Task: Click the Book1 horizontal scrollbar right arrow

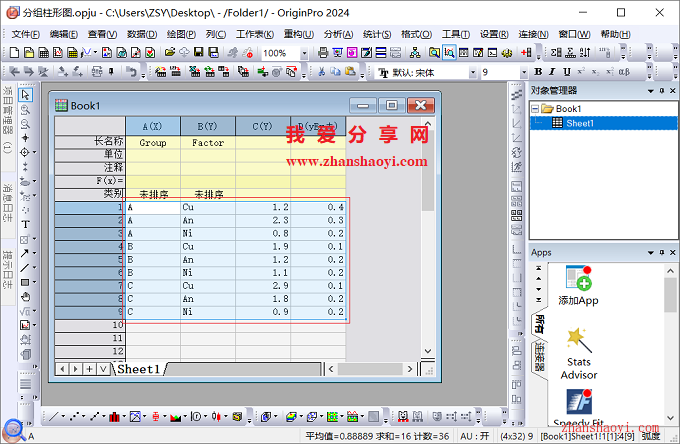Action: [410, 369]
